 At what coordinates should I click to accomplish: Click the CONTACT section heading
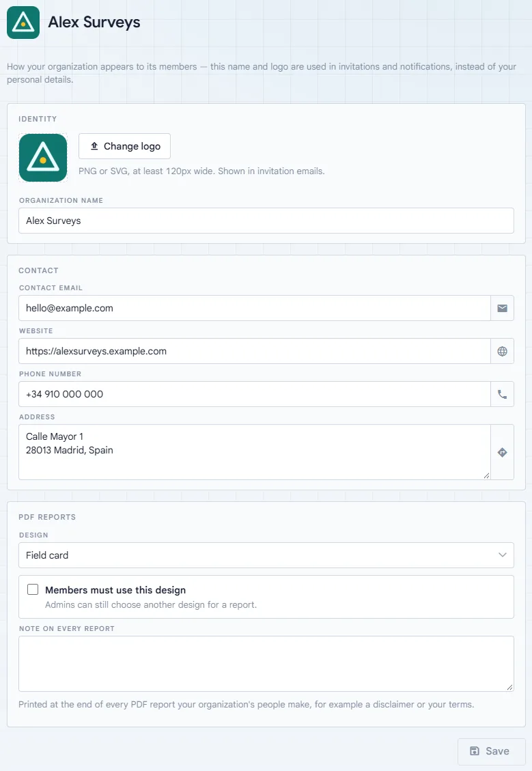pos(38,270)
